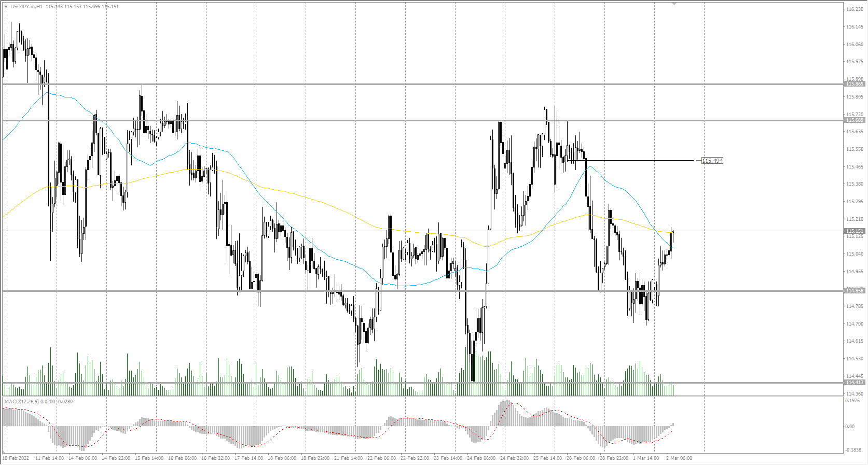Click the 115.380 price scale value
This screenshot has width=868, height=465.
pyautogui.click(x=855, y=184)
